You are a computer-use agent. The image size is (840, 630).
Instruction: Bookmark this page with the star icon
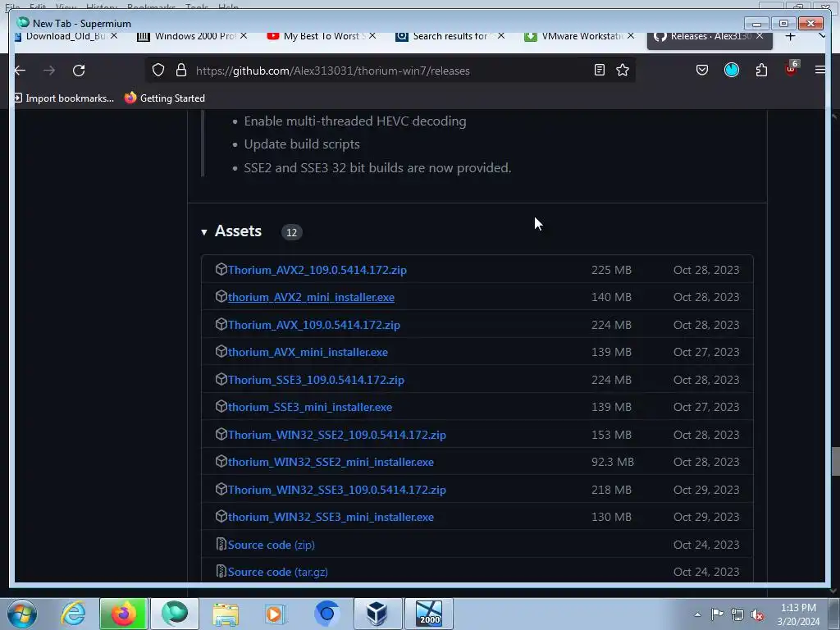(623, 71)
